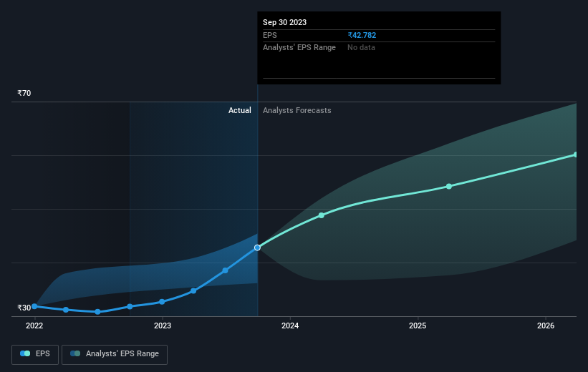The width and height of the screenshot is (588, 372).
Task: Click the EPS data point in early 2023
Action: point(193,290)
